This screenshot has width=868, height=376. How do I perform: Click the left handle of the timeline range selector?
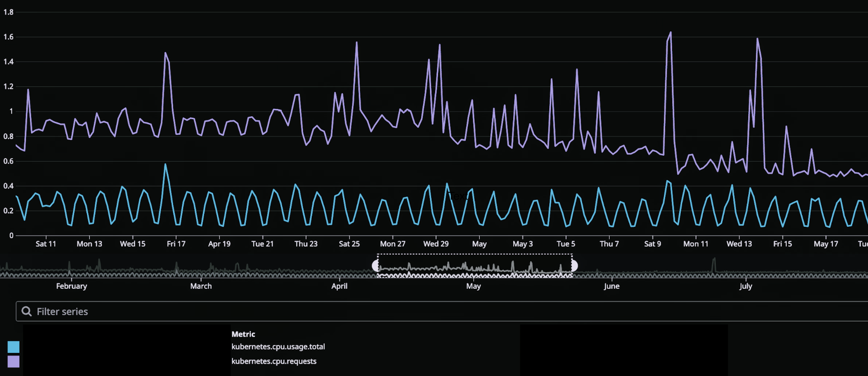tap(376, 265)
